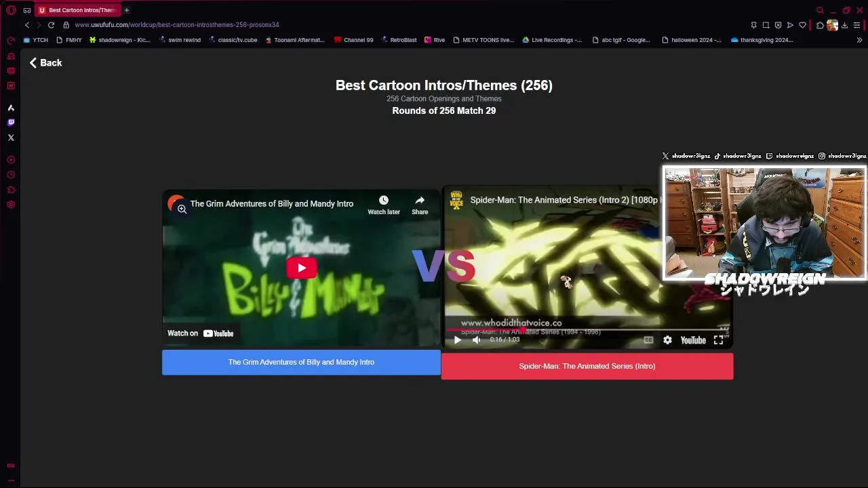Click the magnifier icon on left video

tap(182, 209)
